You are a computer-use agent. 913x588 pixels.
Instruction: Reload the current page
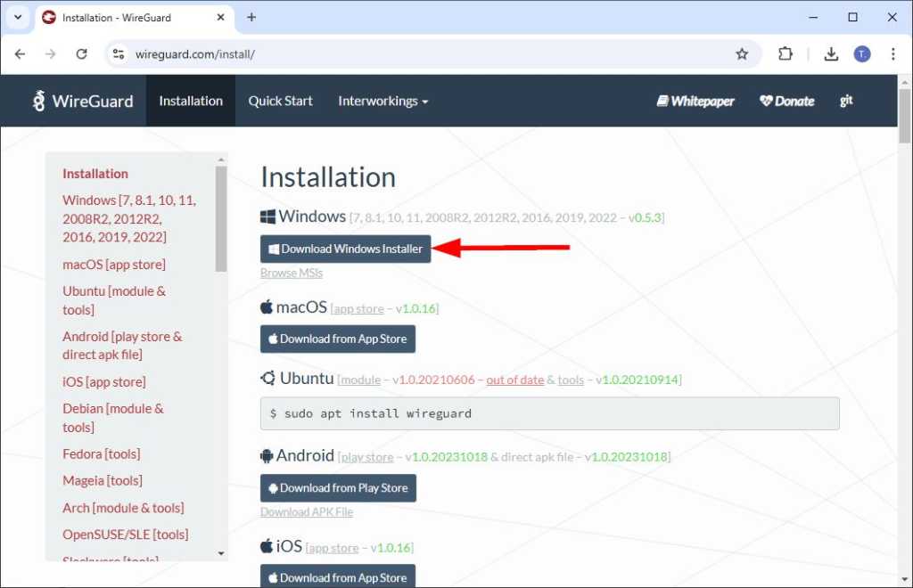81,53
